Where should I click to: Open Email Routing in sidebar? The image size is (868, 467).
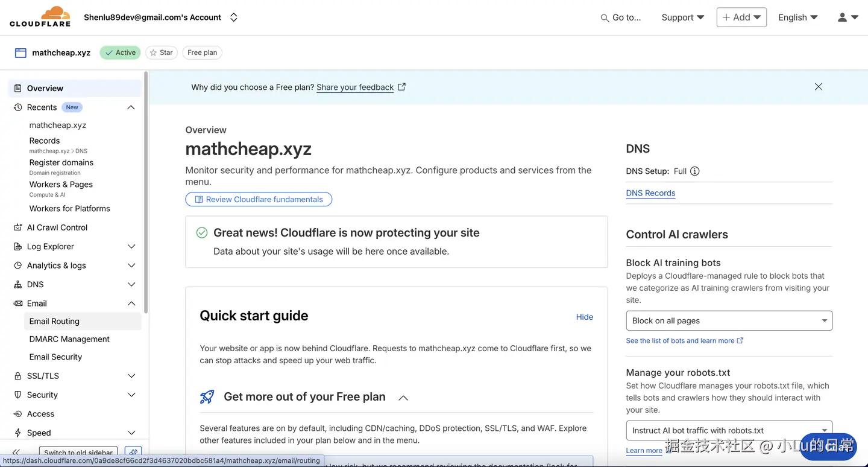point(54,321)
